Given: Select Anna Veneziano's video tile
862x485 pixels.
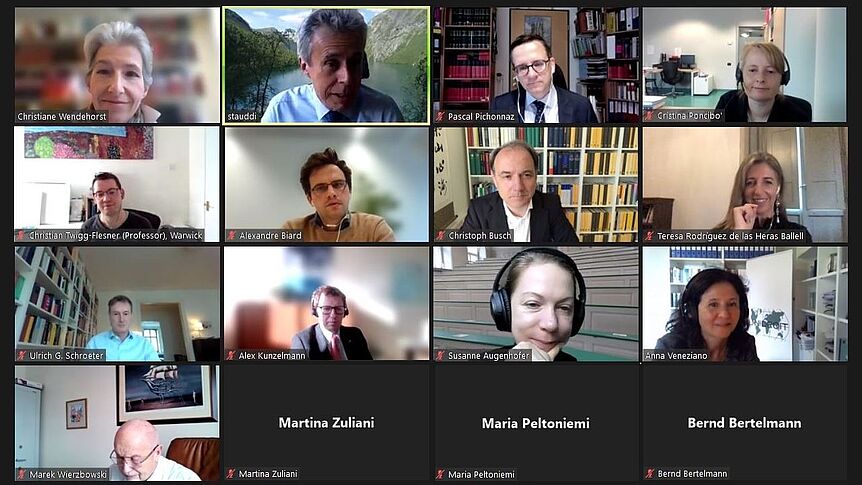Looking at the screenshot, I should [745, 304].
